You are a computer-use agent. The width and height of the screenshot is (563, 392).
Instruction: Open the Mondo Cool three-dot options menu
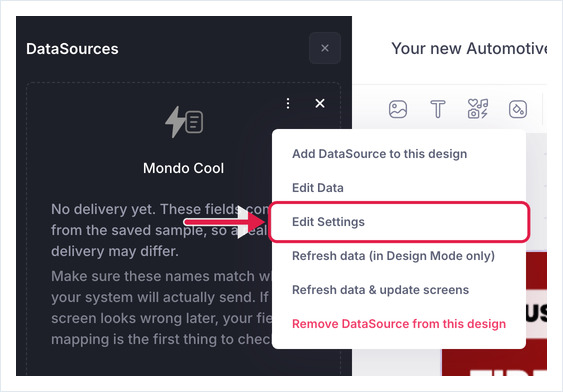click(288, 103)
